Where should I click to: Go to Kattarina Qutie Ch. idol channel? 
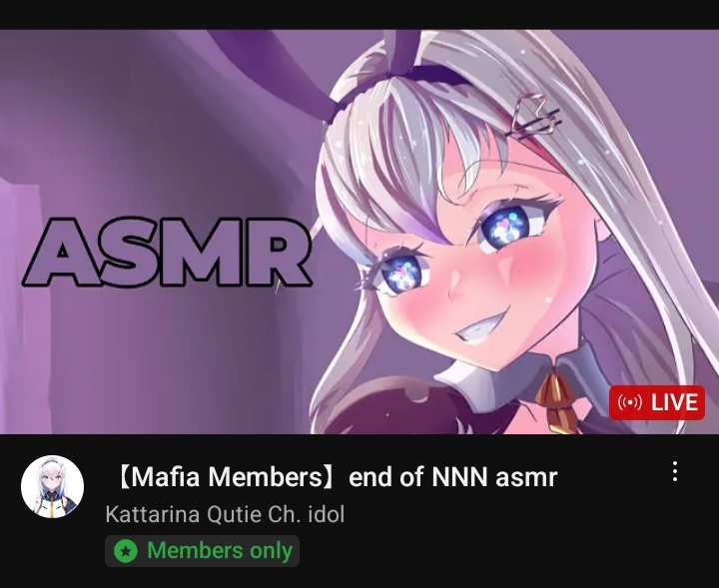[225, 514]
